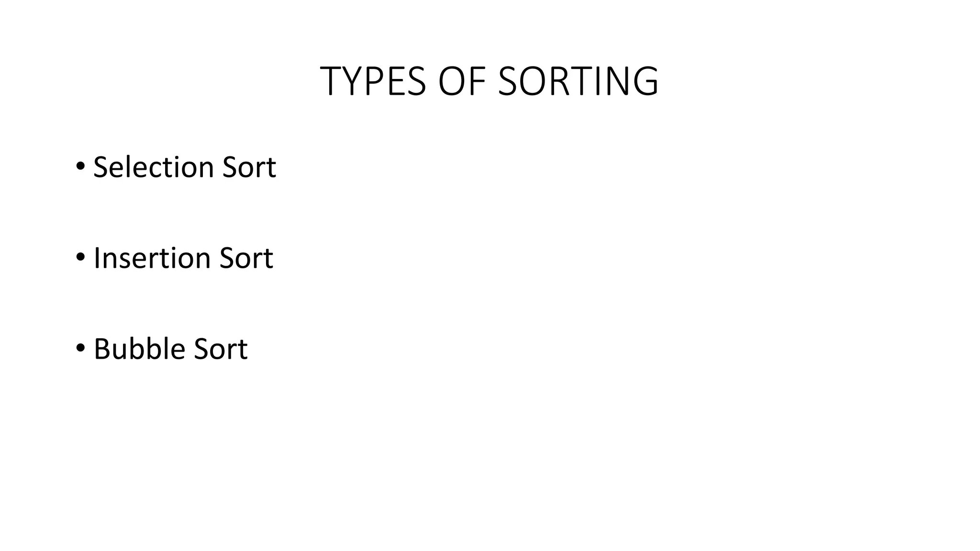
Task: Click the word Insertion in second bullet
Action: tap(152, 258)
